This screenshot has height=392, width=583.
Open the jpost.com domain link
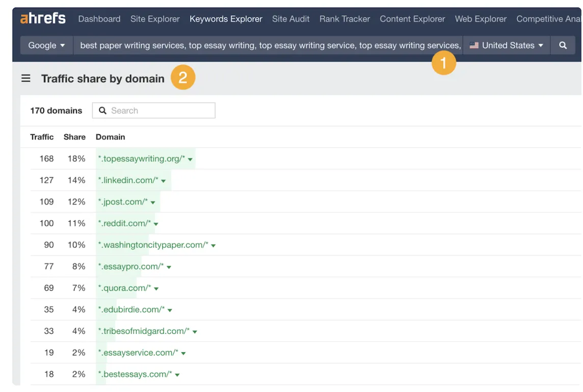(x=123, y=202)
